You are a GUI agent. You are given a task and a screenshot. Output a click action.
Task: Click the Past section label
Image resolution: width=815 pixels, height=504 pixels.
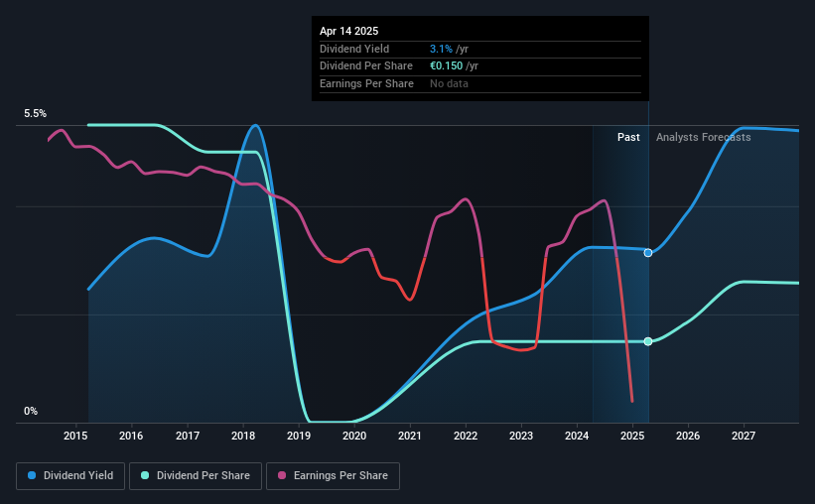click(x=628, y=137)
